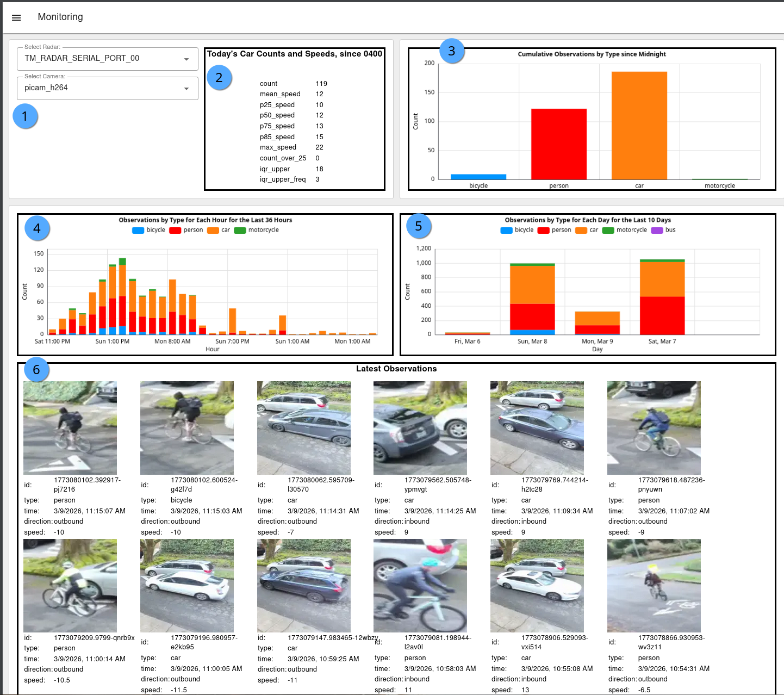784x695 pixels.
Task: Click the Latest Observations heading
Action: pos(396,369)
